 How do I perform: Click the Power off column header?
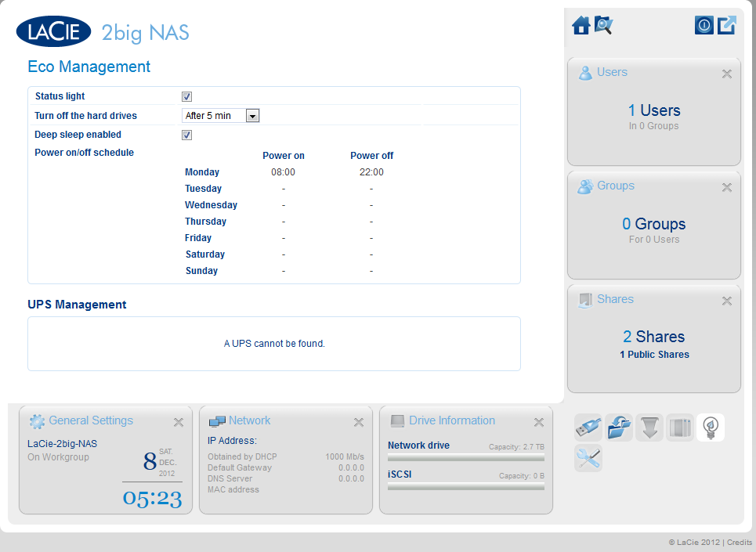371,156
